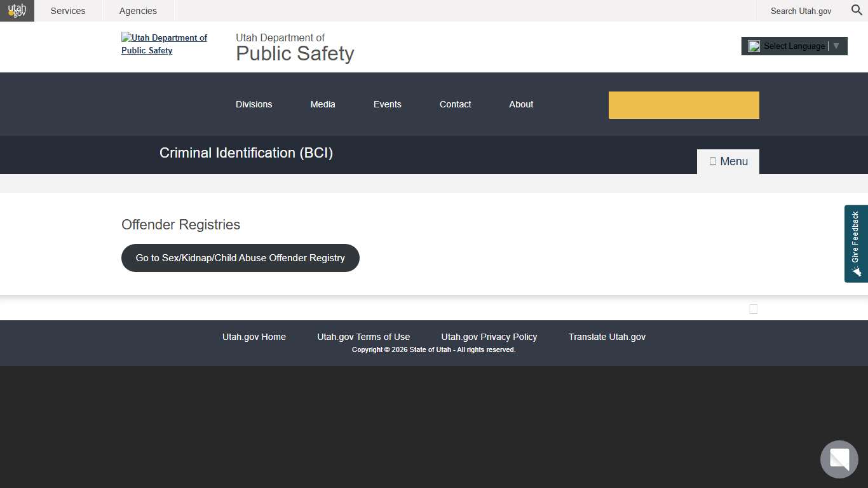Click the highlighted yellow navigation bar item

click(684, 104)
